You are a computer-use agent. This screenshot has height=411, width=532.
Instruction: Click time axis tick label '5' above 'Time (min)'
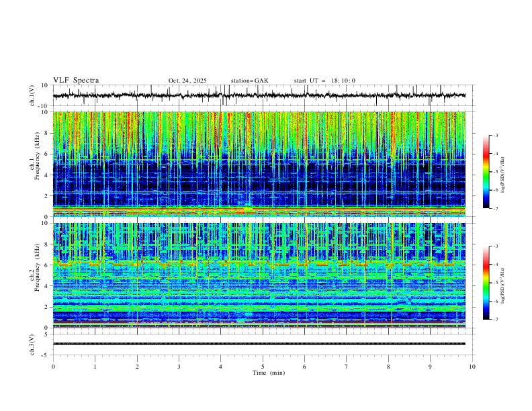tap(263, 367)
